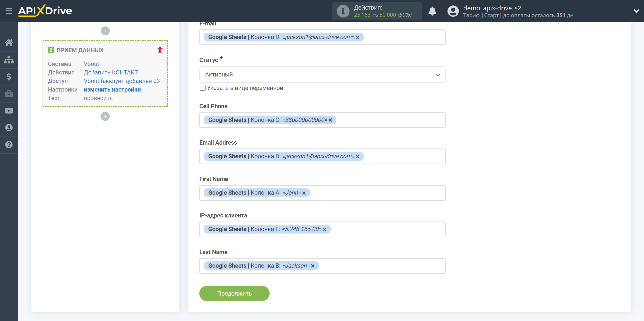The image size is (644, 321).
Task: Open the video tutorials icon
Action: tap(9, 111)
